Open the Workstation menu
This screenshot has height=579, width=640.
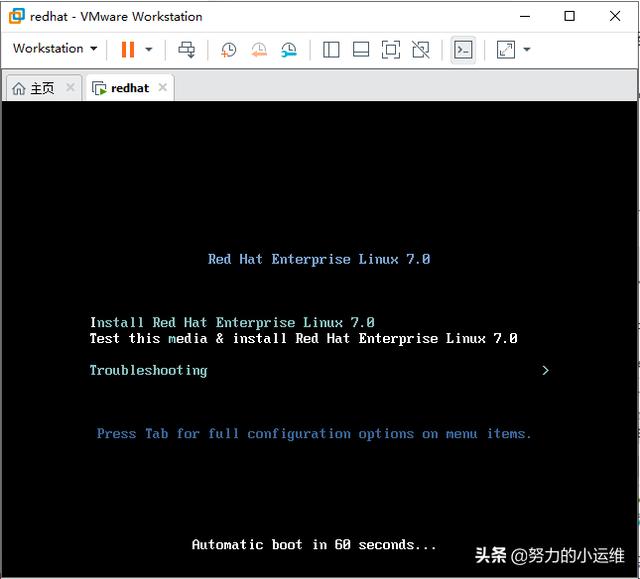click(55, 49)
